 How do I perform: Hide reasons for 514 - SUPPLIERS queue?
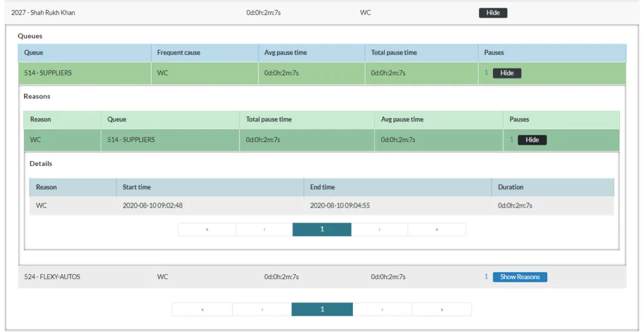click(507, 73)
